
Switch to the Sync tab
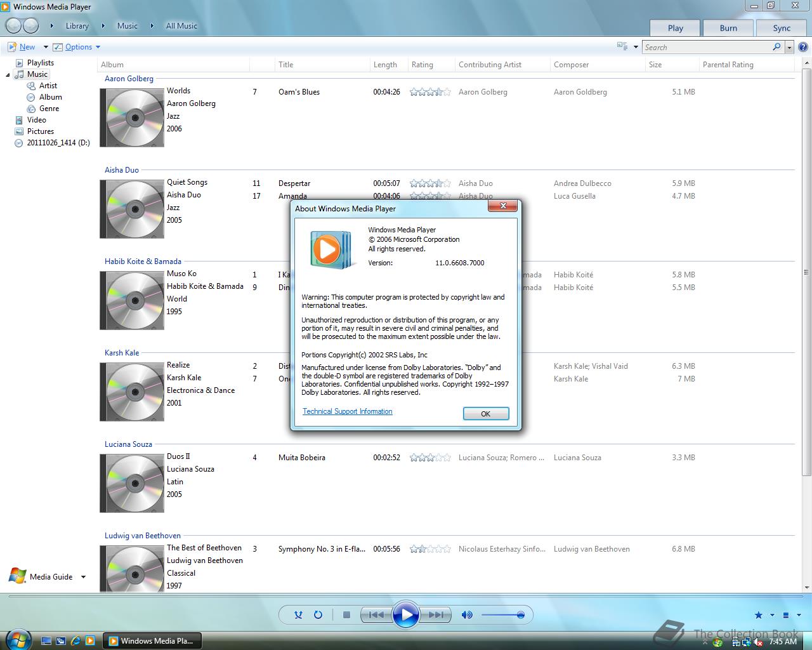point(782,28)
